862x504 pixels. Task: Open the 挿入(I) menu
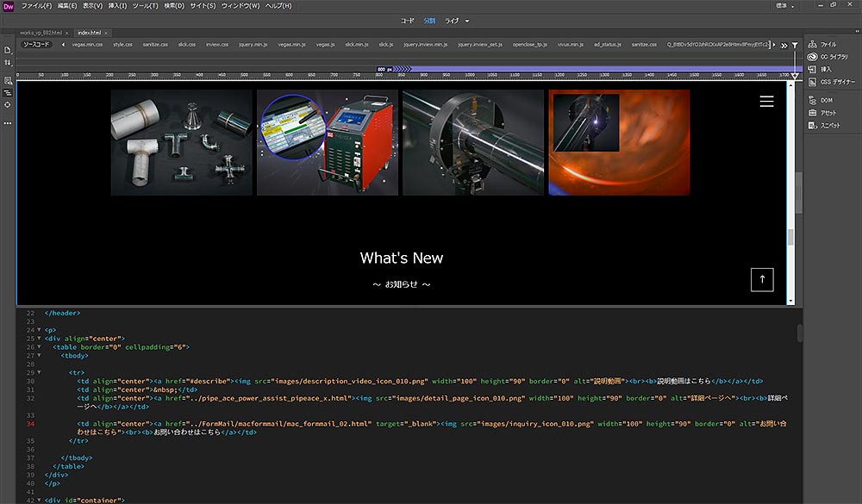pyautogui.click(x=117, y=5)
